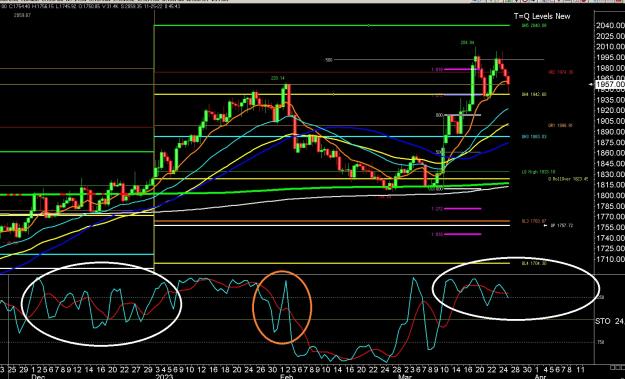Click the 1845.00 price axis label
625x379 pixels.
click(610, 164)
